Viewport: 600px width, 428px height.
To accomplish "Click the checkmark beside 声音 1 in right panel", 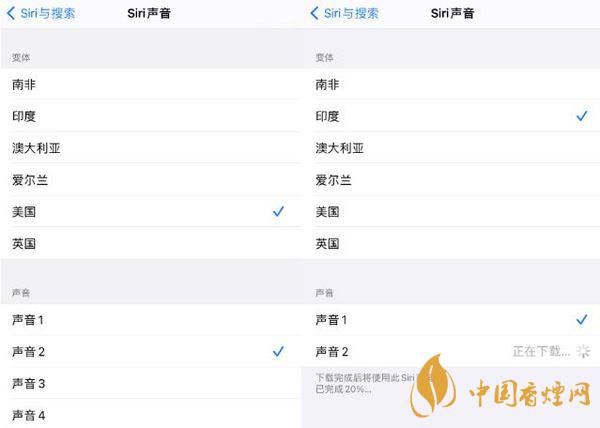I will pyautogui.click(x=581, y=320).
